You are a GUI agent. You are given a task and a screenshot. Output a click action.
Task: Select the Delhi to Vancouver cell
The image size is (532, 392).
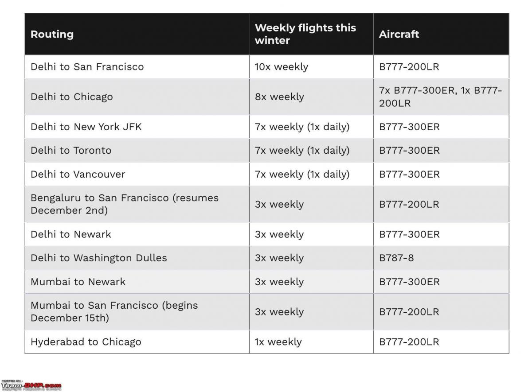[137, 174]
